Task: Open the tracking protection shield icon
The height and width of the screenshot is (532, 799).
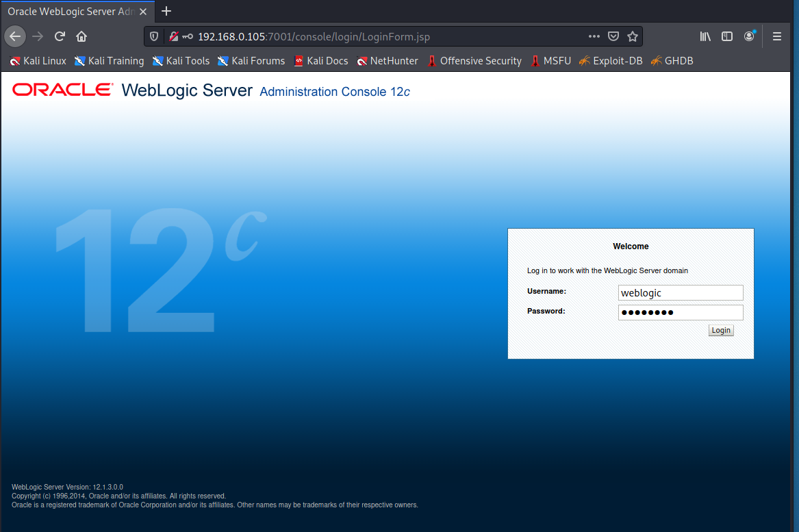Action: pyautogui.click(x=154, y=36)
